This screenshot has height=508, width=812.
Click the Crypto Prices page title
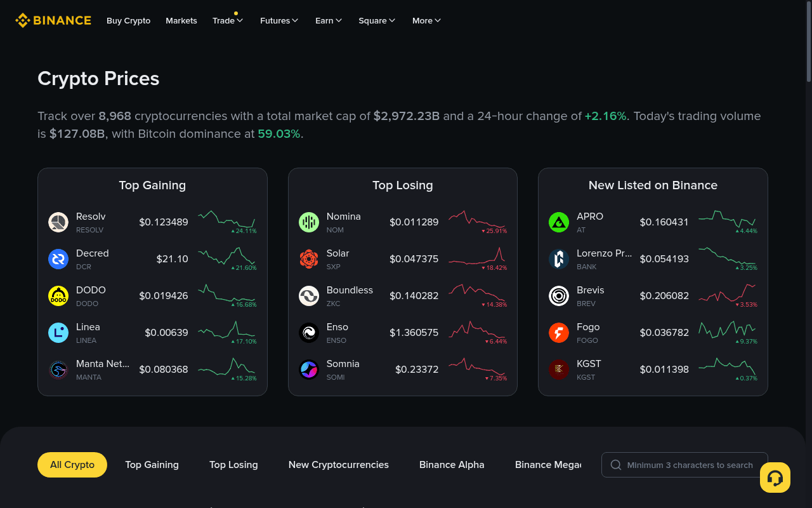click(x=98, y=79)
